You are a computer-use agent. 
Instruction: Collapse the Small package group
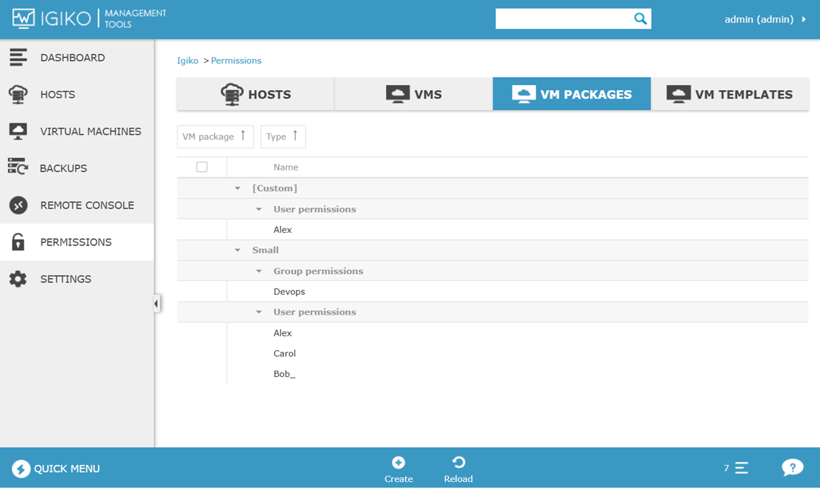(x=238, y=250)
